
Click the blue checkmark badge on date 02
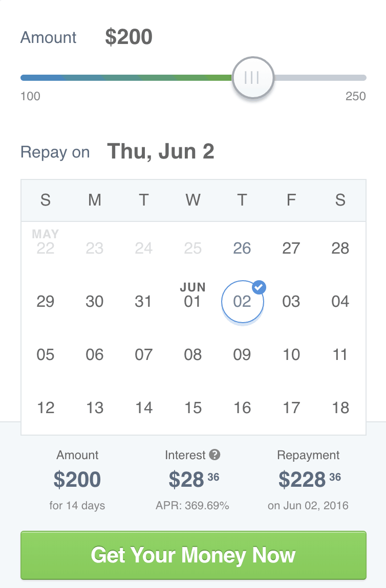click(x=259, y=288)
